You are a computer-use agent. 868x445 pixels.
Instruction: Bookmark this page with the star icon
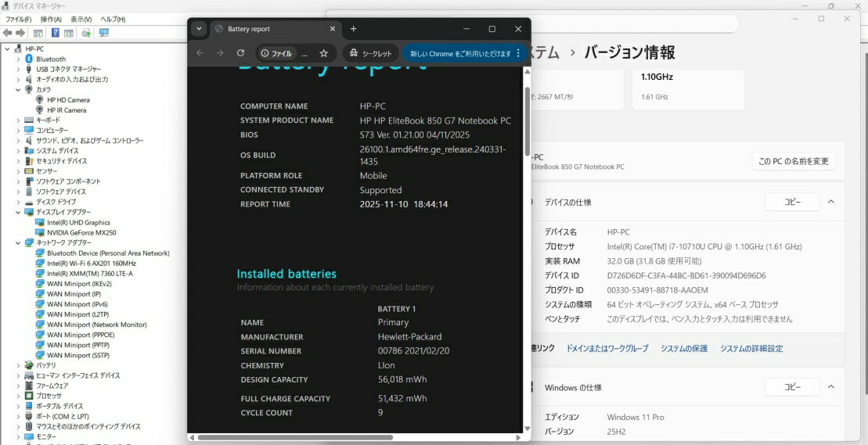pyautogui.click(x=323, y=53)
